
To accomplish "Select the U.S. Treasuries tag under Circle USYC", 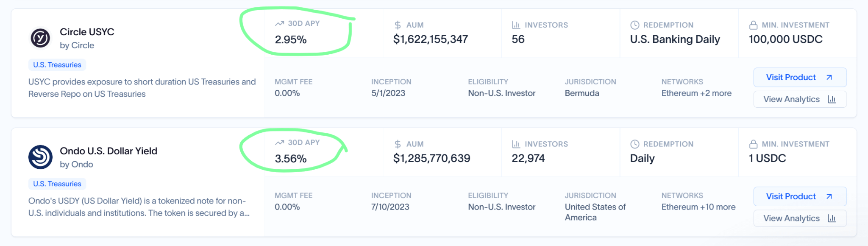I will pyautogui.click(x=57, y=65).
